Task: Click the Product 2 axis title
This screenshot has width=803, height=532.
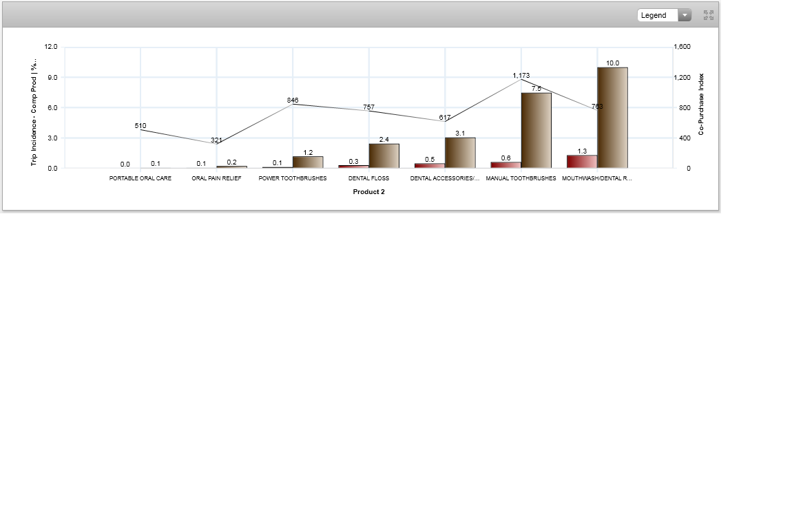Action: tap(368, 192)
